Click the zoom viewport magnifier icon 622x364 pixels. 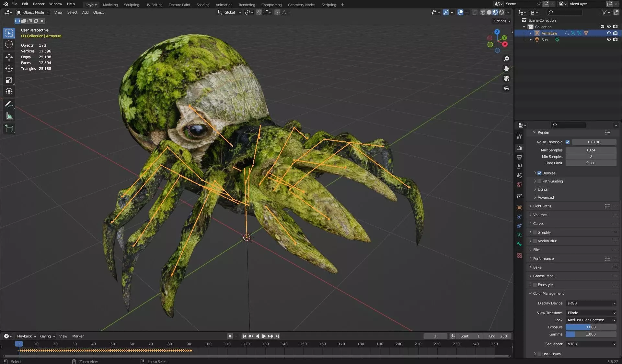[x=506, y=59]
